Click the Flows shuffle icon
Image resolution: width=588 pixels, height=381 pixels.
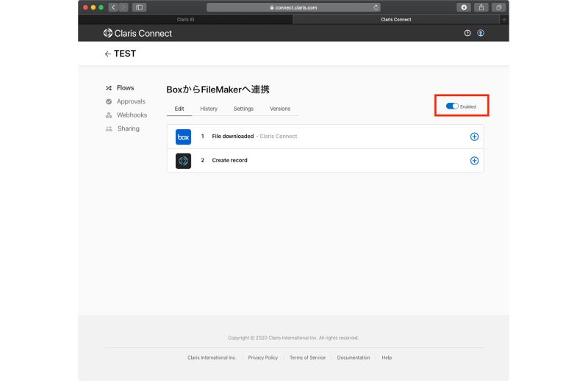[x=109, y=88]
